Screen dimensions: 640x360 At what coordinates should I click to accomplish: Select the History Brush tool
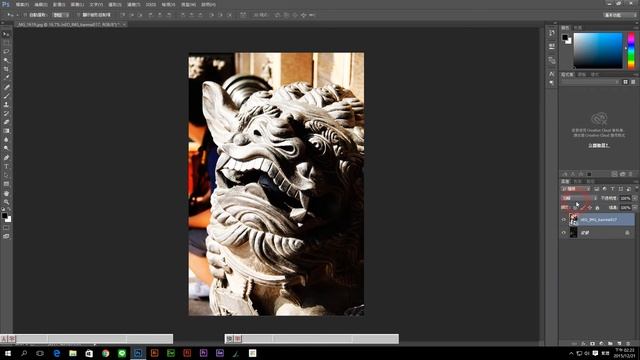pyautogui.click(x=6, y=113)
